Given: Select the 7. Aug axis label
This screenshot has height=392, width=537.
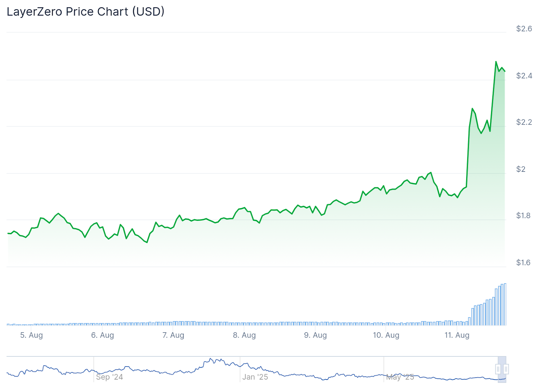Looking at the screenshot, I should coord(174,335).
